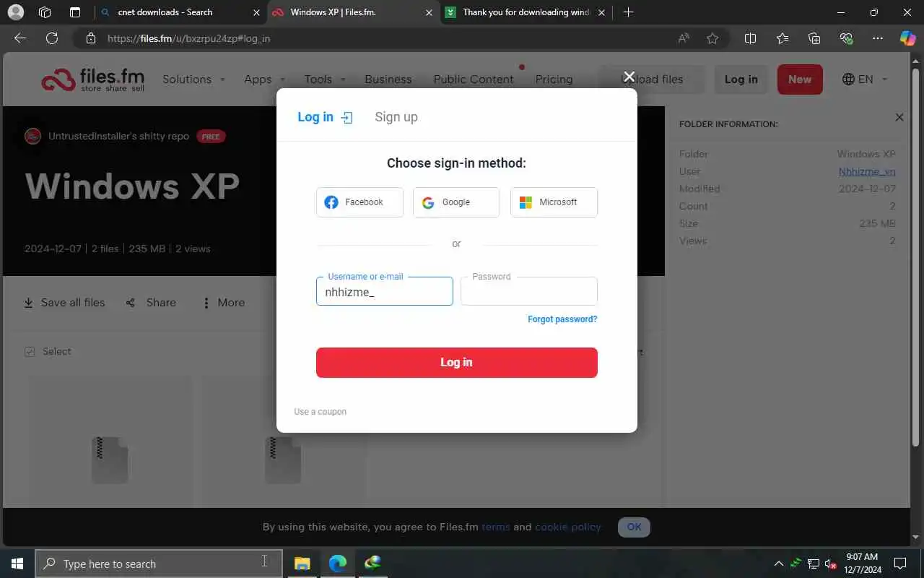View site information lock icon
Viewport: 924px width, 578px height.
click(x=90, y=38)
